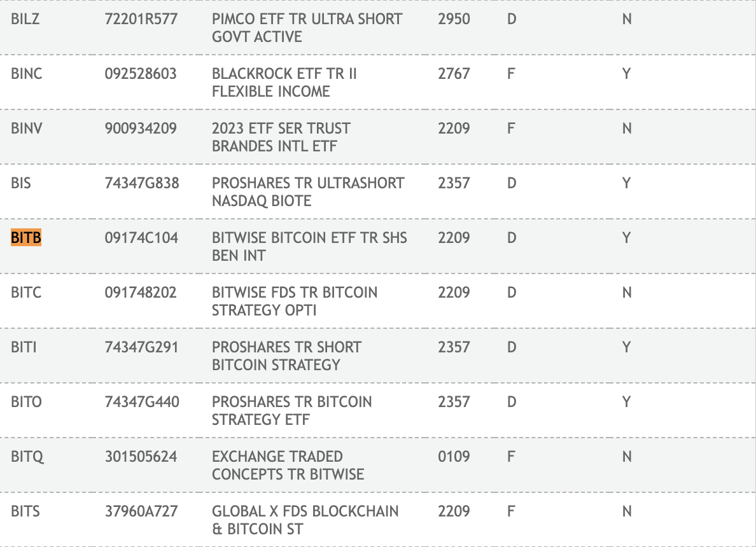Click the 0109 code in the BITQ row
Image resolution: width=756 pixels, height=547 pixels.
pyautogui.click(x=454, y=457)
